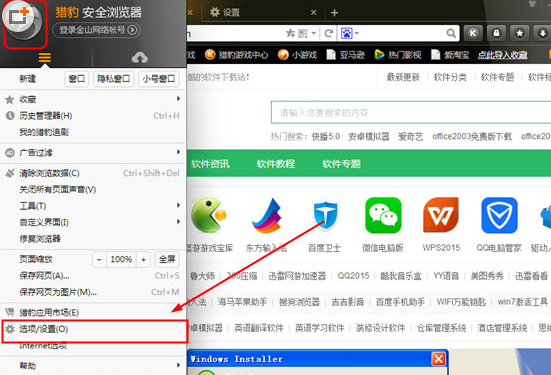This screenshot has height=375, width=551.
Task: Click the 小号窗口 button
Action: [158, 79]
